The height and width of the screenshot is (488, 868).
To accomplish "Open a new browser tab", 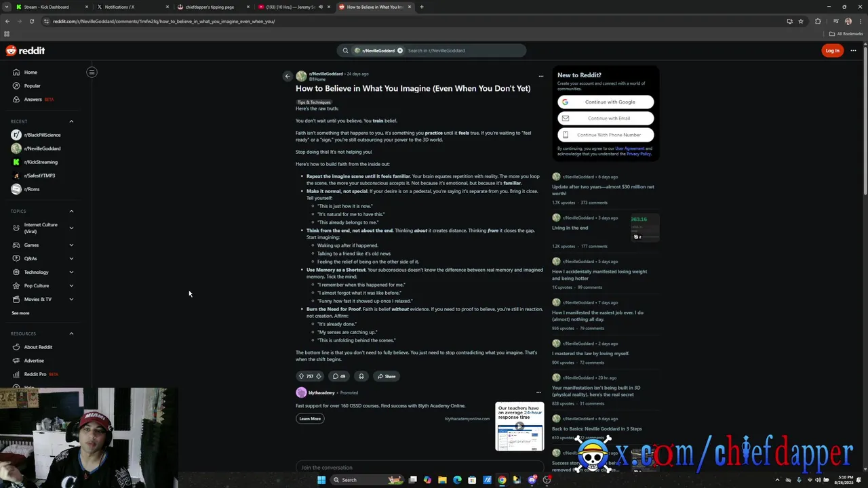I will [422, 7].
